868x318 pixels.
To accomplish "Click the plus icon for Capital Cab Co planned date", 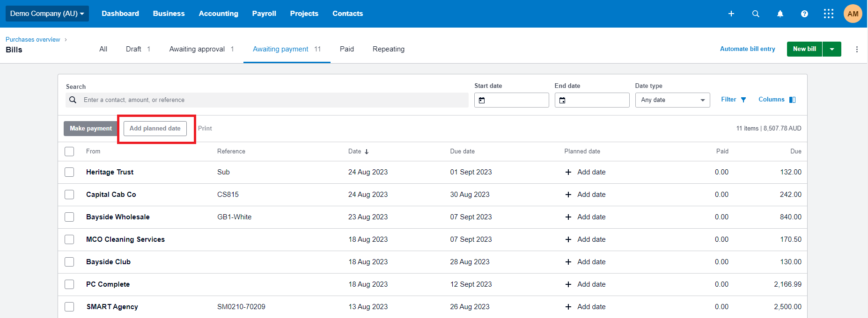I will pos(568,195).
